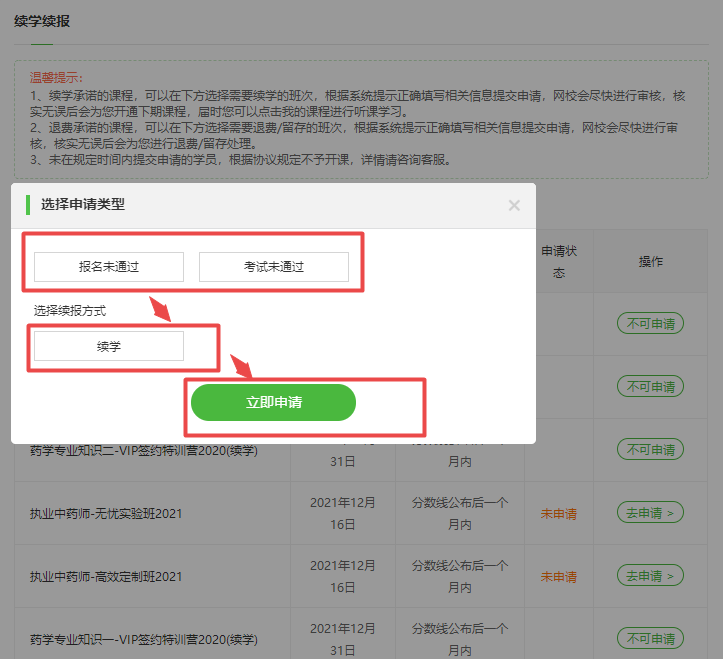Click 未申请 status for 高效定制班2021
Screen dimensions: 723x659
(x=558, y=576)
